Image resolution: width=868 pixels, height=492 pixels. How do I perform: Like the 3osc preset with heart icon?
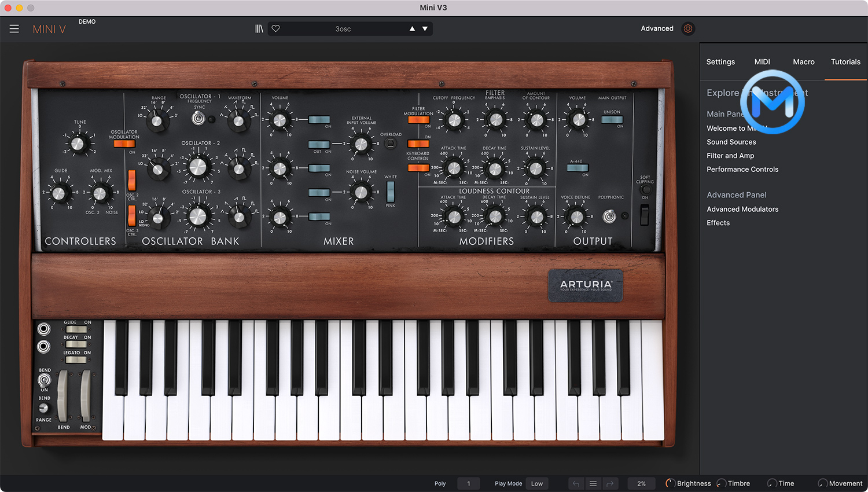(276, 28)
